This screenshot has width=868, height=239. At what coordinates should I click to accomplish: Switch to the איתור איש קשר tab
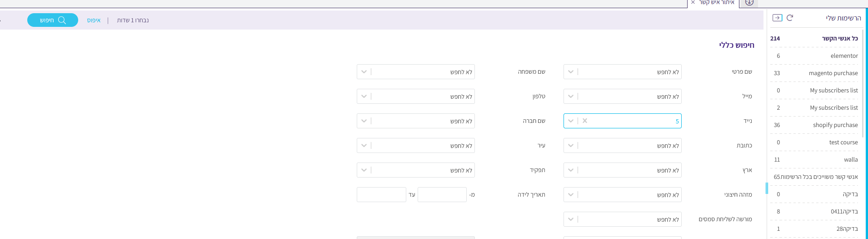pyautogui.click(x=717, y=3)
